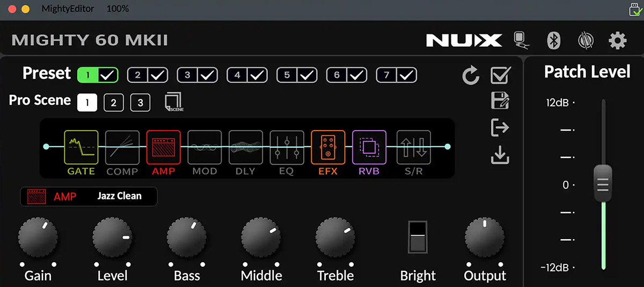
Task: Toggle the checkmark on Preset 2
Action: [157, 75]
